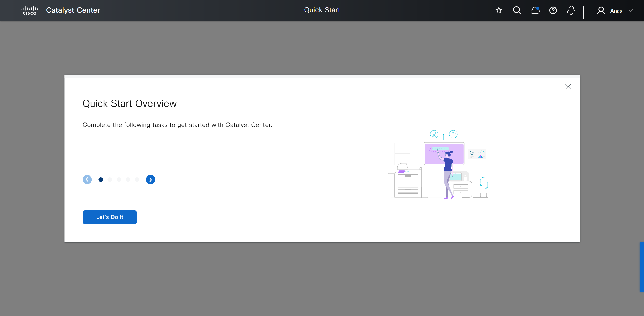
Task: Click the user profile avatar icon
Action: pyautogui.click(x=601, y=10)
